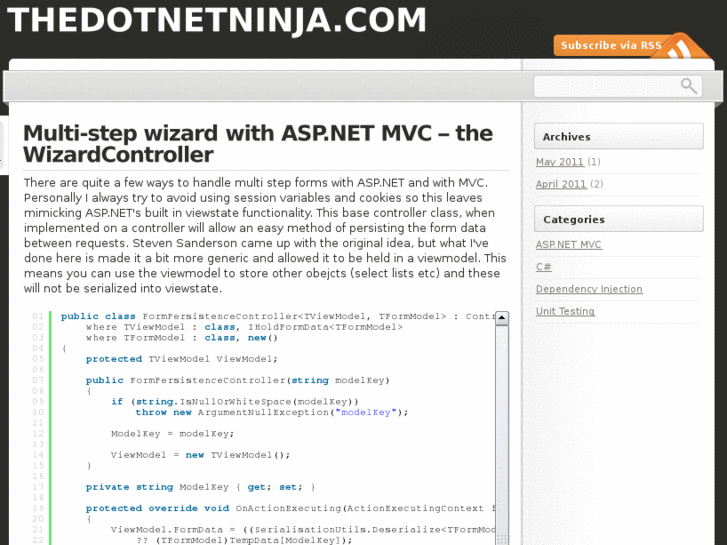Viewport: 727px width, 545px height.
Task: Click the Archives sidebar heading
Action: [619, 136]
